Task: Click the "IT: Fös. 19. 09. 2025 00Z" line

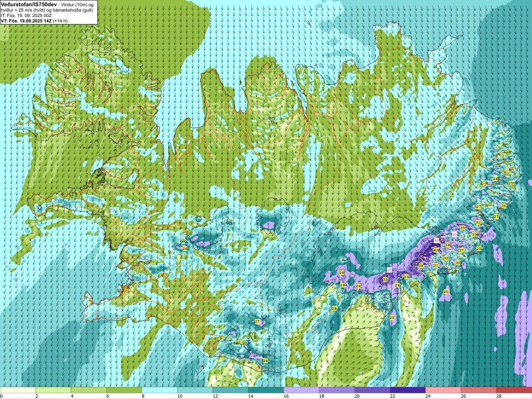Action: point(26,15)
